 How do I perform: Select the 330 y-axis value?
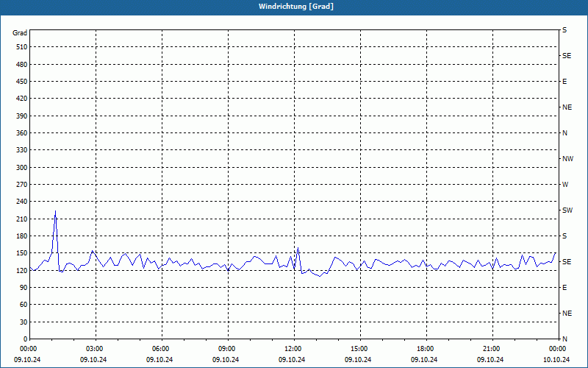tap(22, 150)
